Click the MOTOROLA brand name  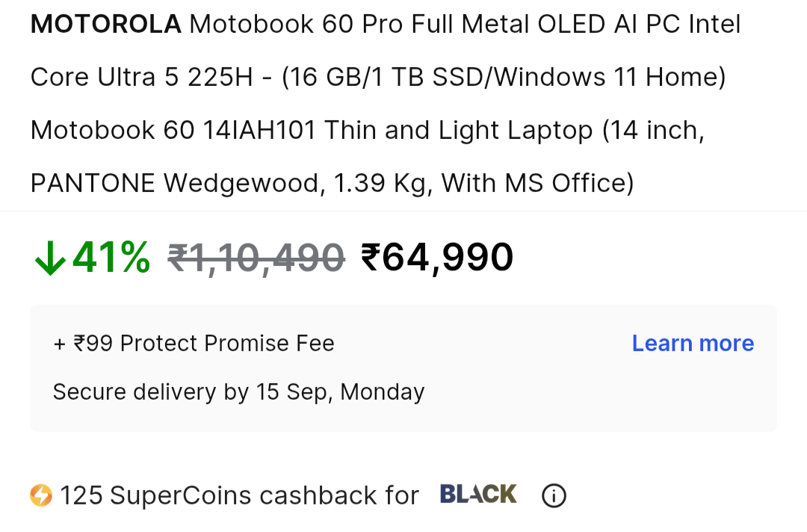(105, 24)
